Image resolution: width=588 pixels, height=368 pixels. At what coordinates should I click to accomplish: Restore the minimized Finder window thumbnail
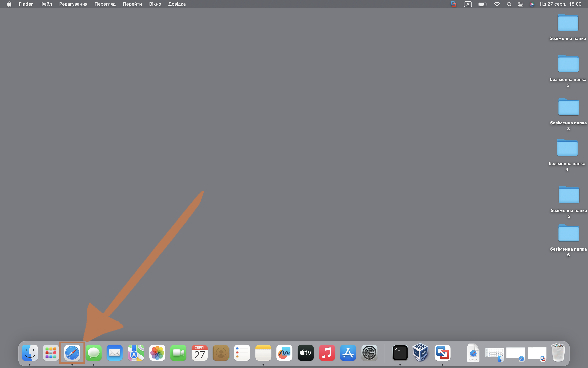pos(495,355)
